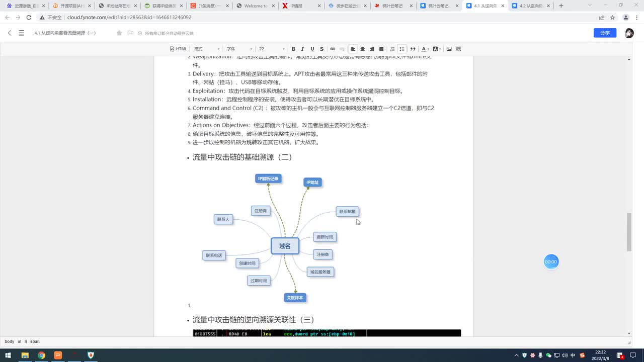This screenshot has height=362, width=644.
Task: Open the font size 22 dropdown
Action: point(272,49)
